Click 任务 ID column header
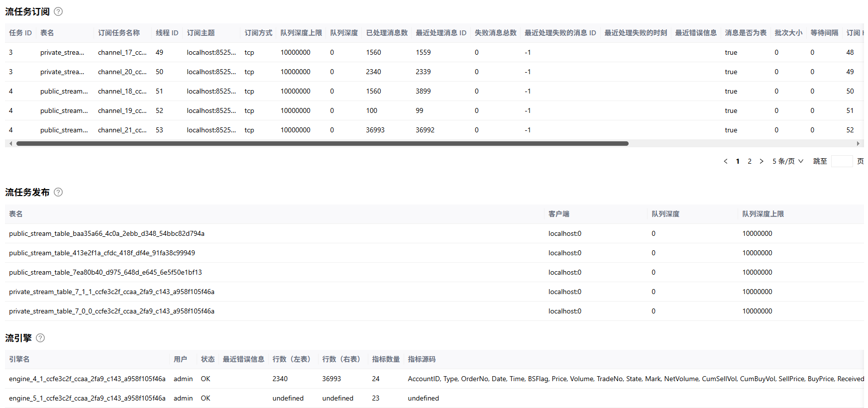This screenshot has width=868, height=408. pos(20,33)
